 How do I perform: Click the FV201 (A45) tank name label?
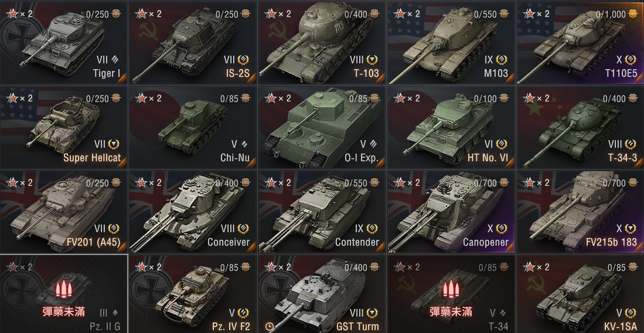point(93,242)
